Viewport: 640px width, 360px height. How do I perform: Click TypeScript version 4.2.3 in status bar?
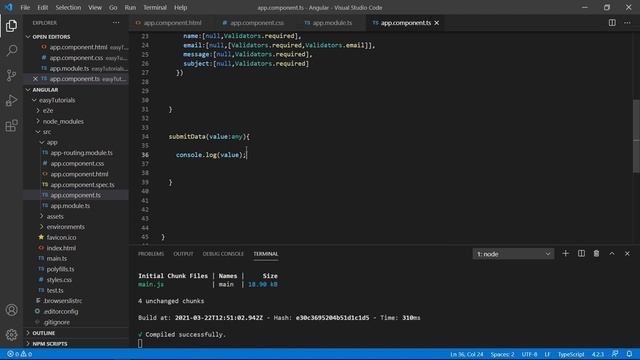pyautogui.click(x=598, y=354)
